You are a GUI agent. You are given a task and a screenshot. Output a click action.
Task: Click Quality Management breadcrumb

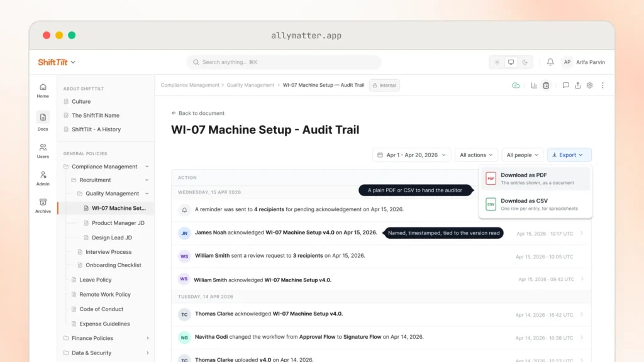pyautogui.click(x=250, y=85)
